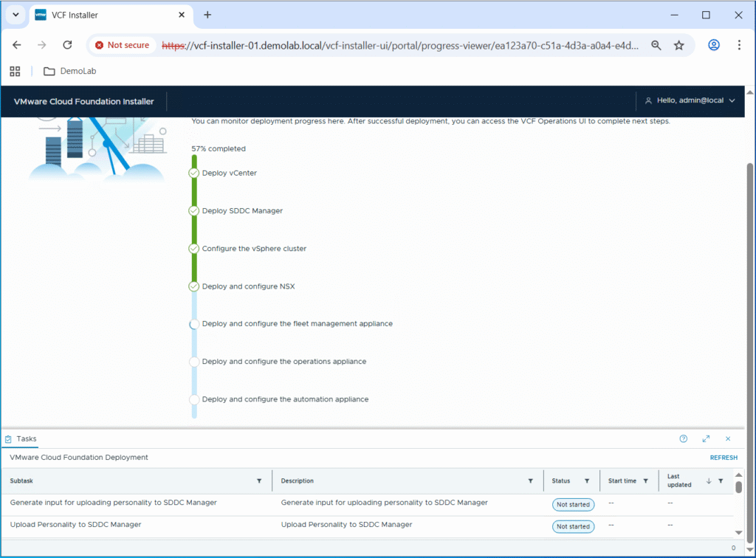The height and width of the screenshot is (558, 756).
Task: Open the DemoLab bookmarks folder
Action: pyautogui.click(x=70, y=71)
